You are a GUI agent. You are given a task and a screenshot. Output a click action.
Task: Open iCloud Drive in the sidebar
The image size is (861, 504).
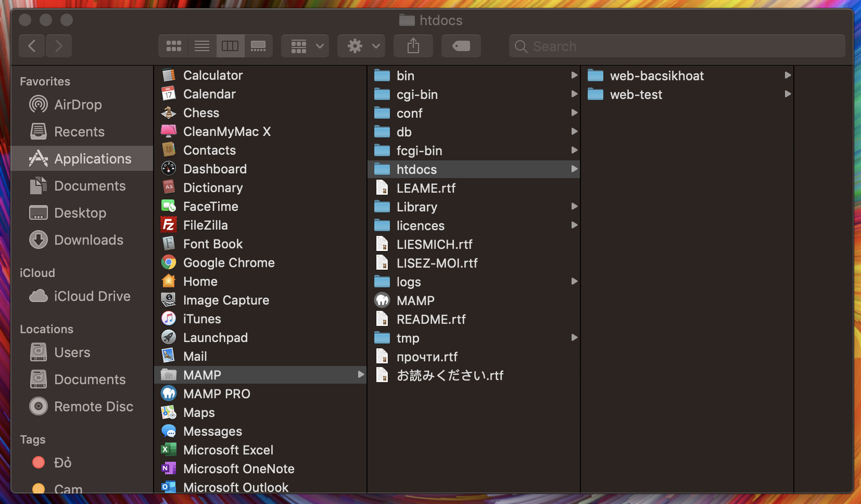click(x=92, y=296)
